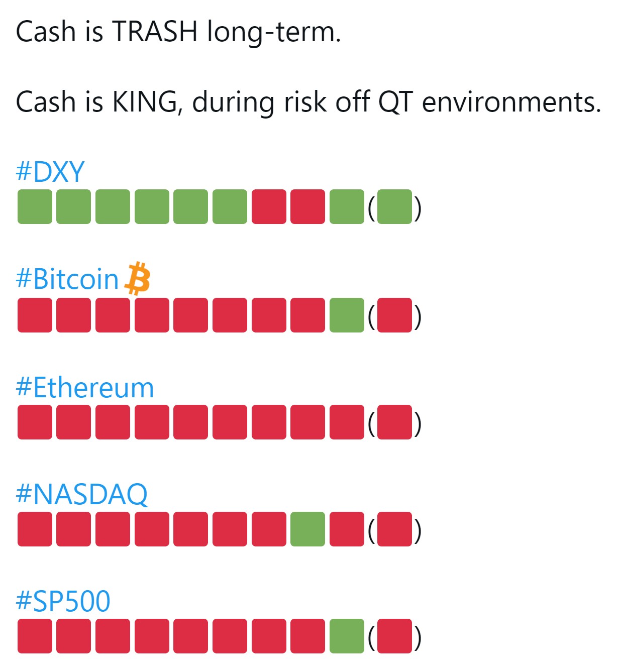Click the text 'Cash is TRASH long-term.'
This screenshot has width=621, height=672.
178,32
